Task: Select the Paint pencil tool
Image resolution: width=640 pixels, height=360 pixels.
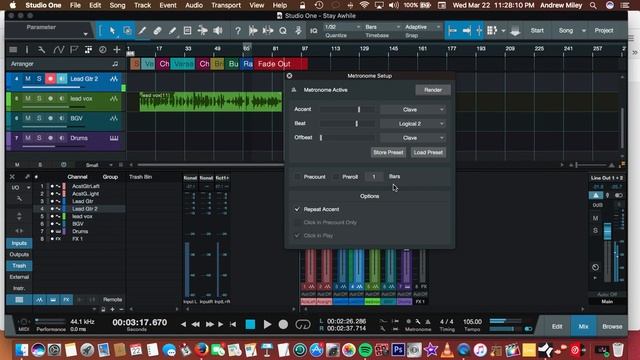Action: (172, 31)
